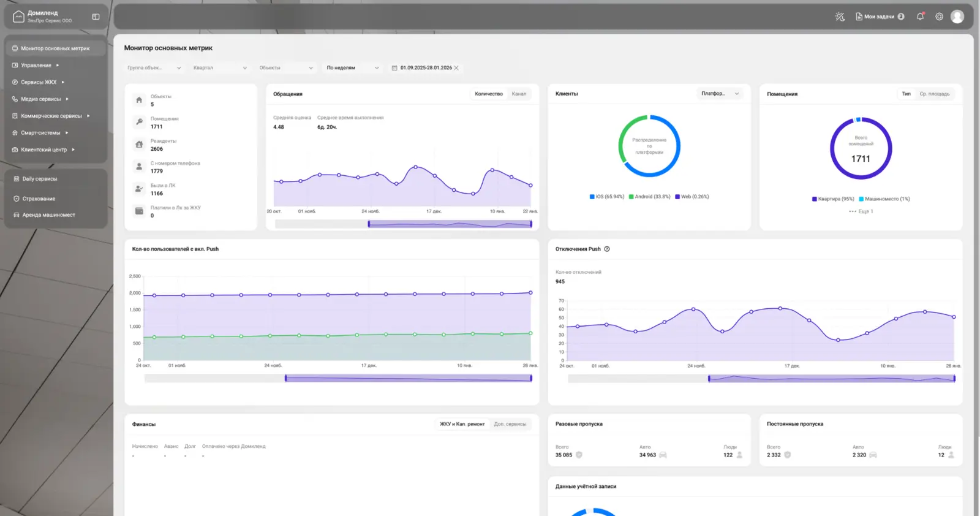The image size is (980, 516).
Task: Switch the theme with the sparkle icon
Action: 840,17
